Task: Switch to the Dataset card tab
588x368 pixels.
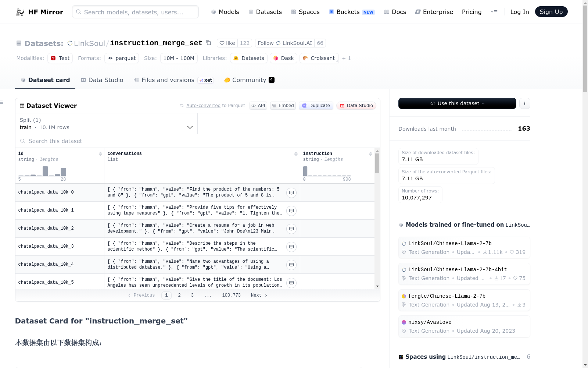Action: point(45,80)
